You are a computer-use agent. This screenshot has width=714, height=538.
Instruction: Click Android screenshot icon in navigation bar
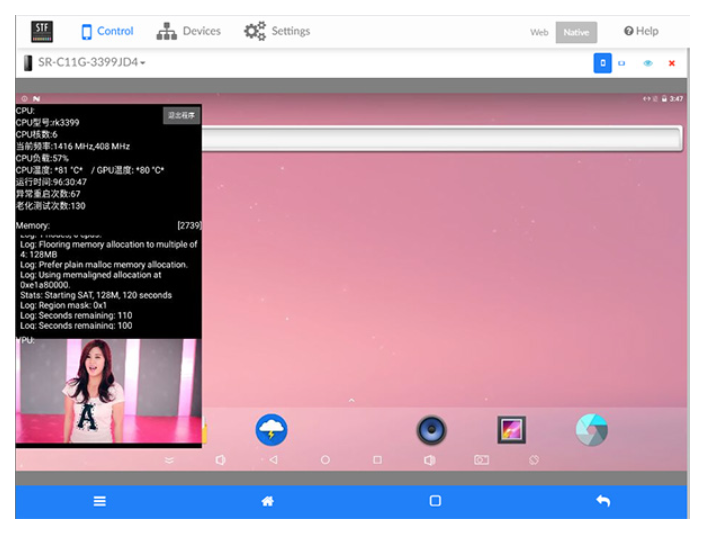pos(481,460)
